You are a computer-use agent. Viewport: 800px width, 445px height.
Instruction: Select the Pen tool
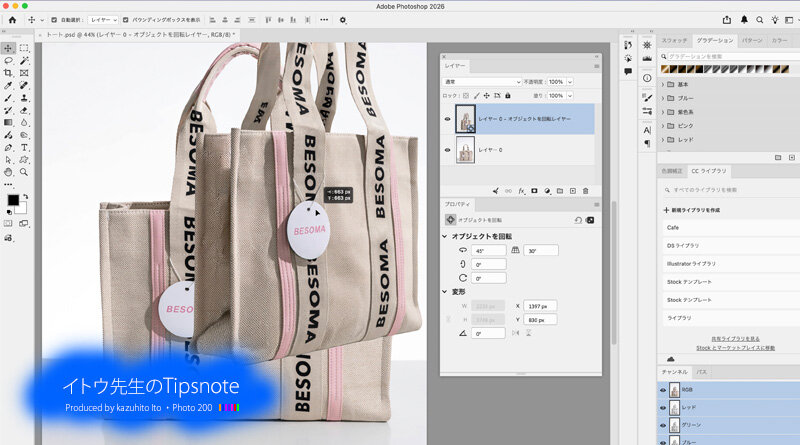point(8,147)
